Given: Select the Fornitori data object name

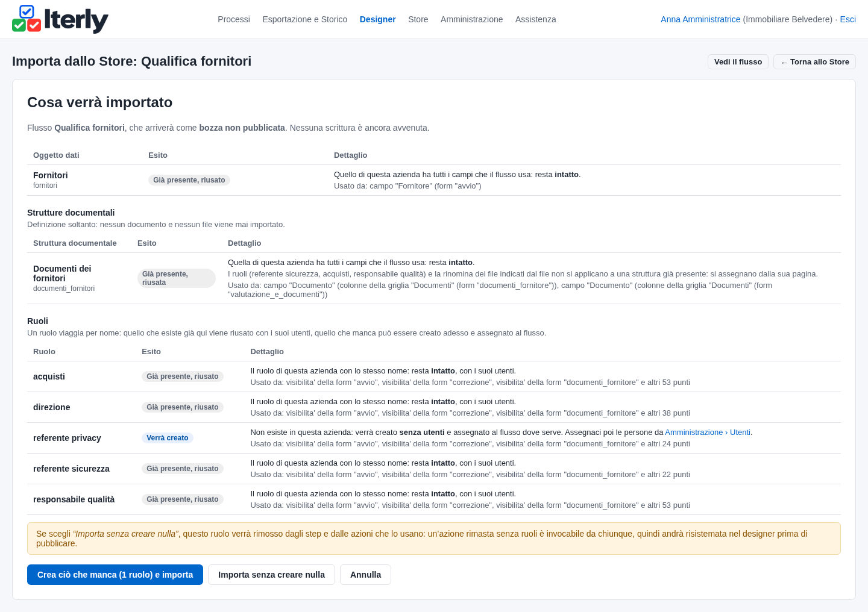Looking at the screenshot, I should (51, 175).
